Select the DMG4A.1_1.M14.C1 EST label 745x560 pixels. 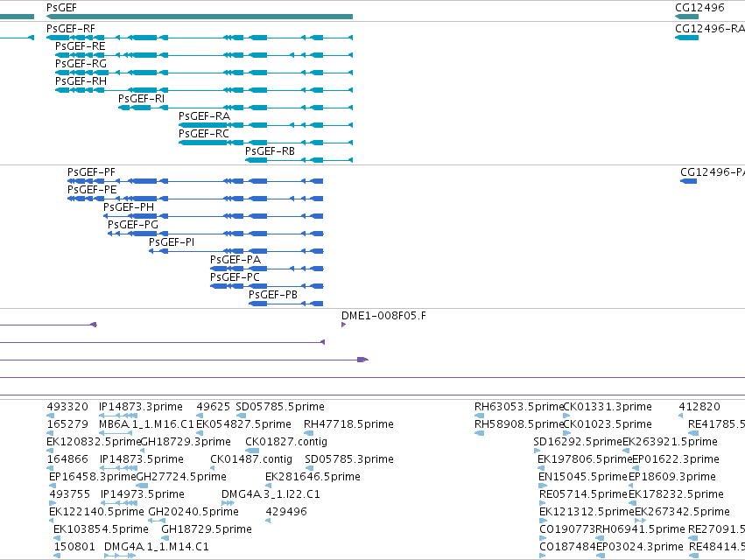coord(157,547)
